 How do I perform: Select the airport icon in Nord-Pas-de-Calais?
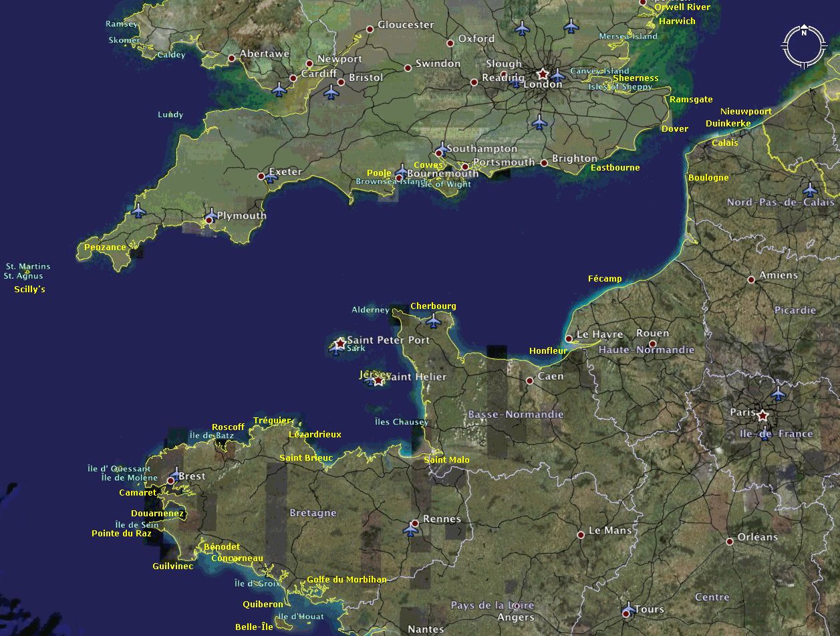pyautogui.click(x=810, y=189)
